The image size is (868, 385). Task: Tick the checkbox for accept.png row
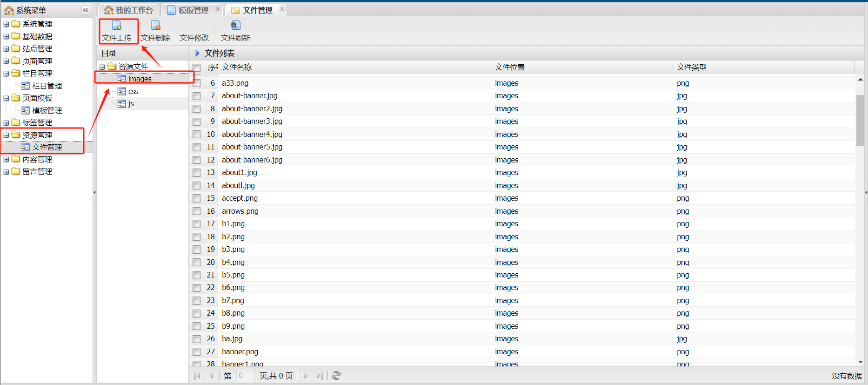[x=197, y=198]
